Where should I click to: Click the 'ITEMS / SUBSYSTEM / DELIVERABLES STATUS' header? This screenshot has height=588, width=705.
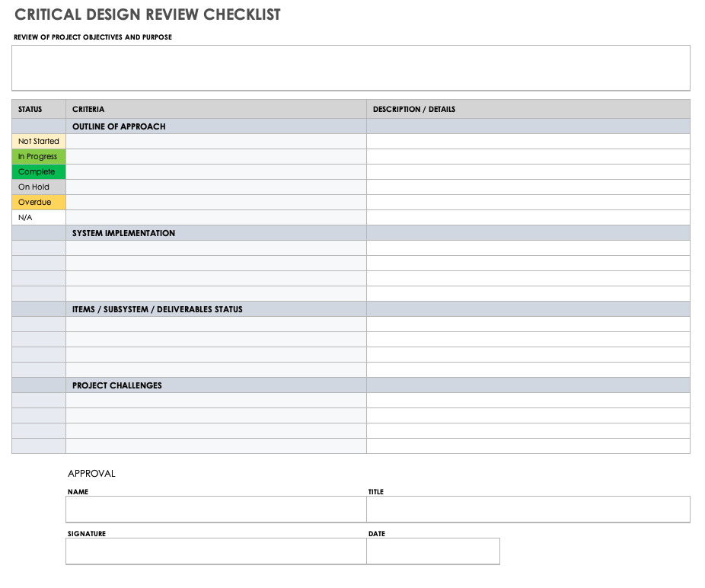click(x=157, y=309)
